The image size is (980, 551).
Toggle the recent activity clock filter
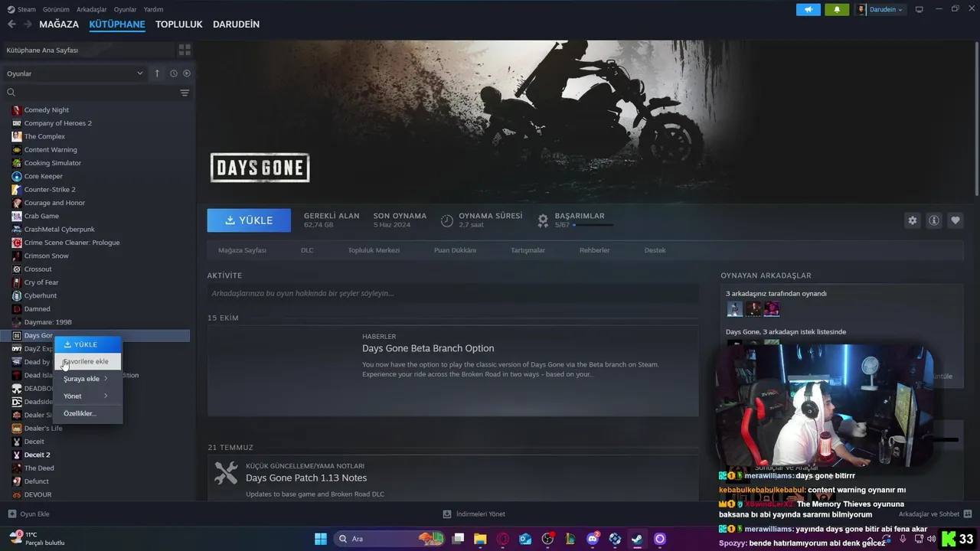click(174, 73)
